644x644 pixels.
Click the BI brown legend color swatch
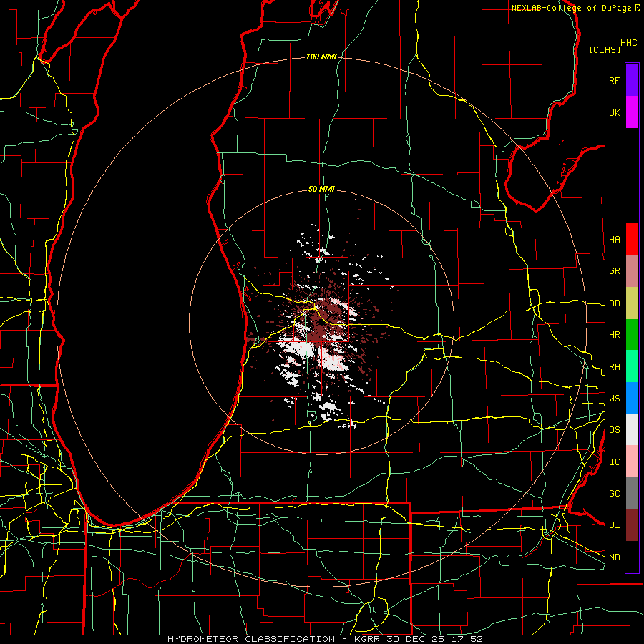[632, 525]
